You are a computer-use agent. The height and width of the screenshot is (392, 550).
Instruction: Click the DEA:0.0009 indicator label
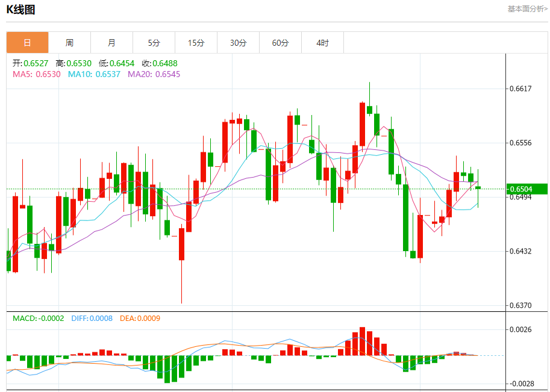point(140,319)
